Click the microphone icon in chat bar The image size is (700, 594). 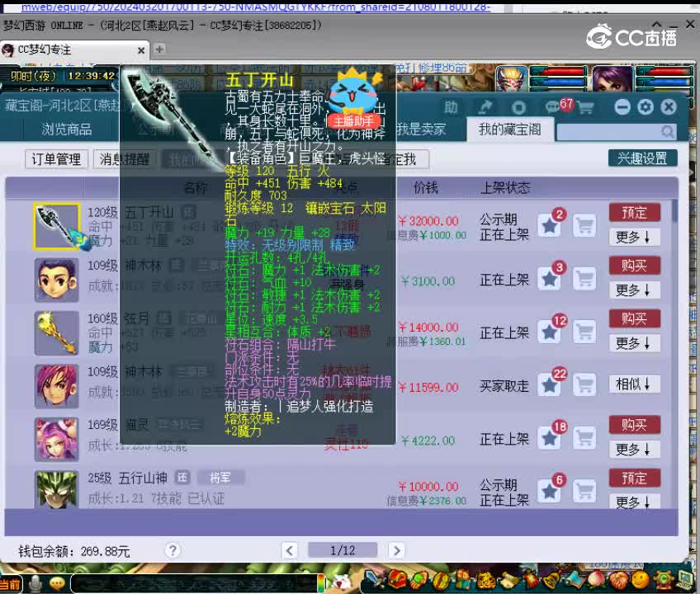(x=35, y=583)
